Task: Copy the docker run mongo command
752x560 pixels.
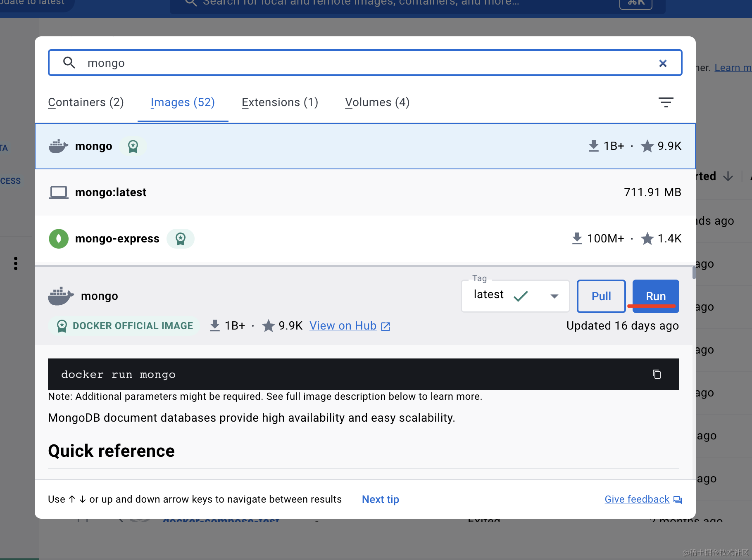Action: click(x=657, y=374)
